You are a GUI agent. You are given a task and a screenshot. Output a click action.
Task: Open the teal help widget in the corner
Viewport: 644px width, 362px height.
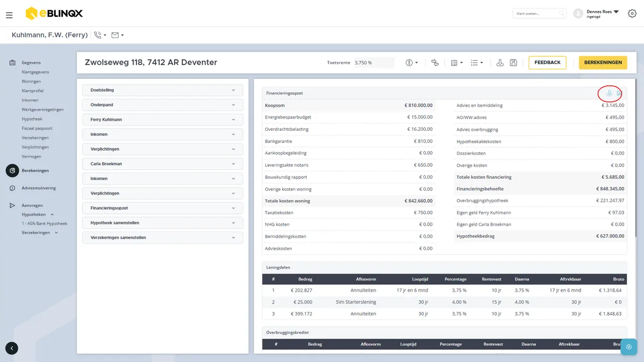pos(628,347)
